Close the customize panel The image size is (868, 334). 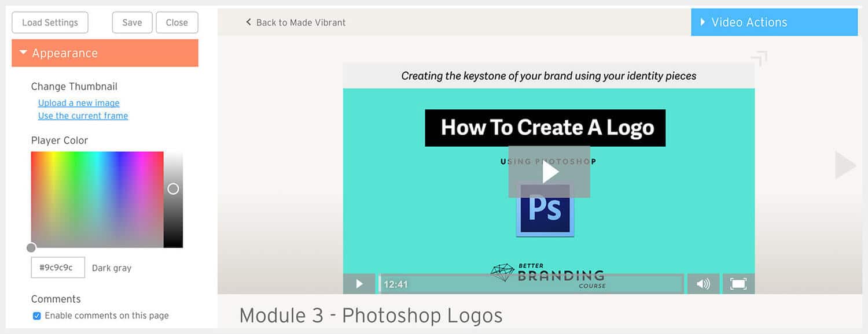point(176,23)
